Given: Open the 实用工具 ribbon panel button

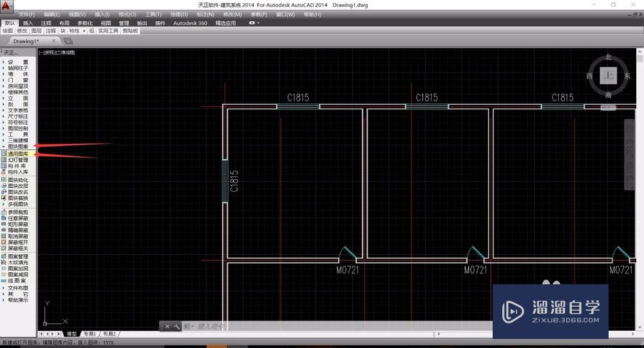Looking at the screenshot, I should (x=108, y=31).
